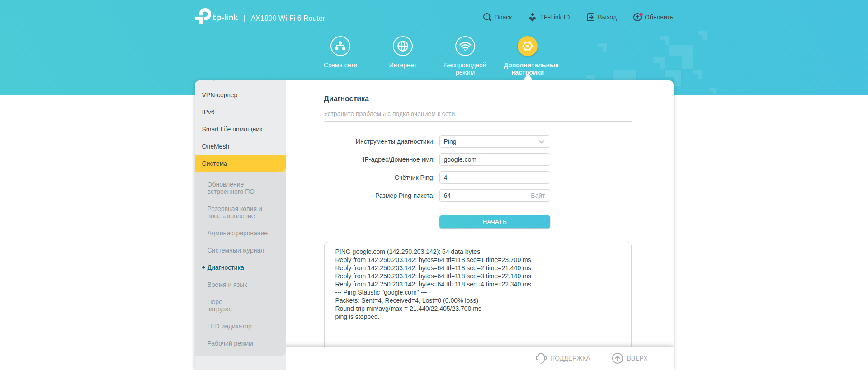Click the 'PING google.com' header line
The image size is (868, 370).
[x=408, y=252]
